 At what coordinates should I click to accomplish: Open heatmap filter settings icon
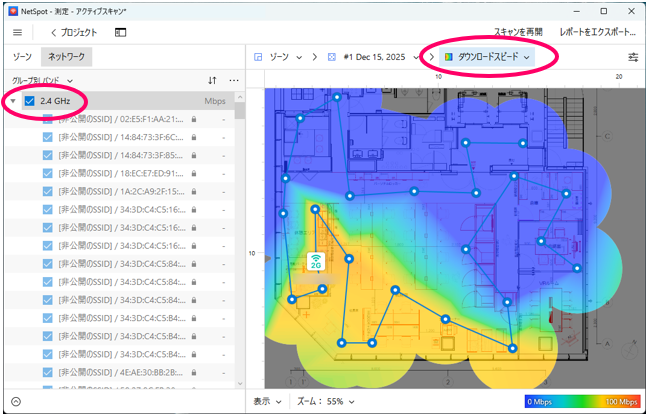[632, 57]
